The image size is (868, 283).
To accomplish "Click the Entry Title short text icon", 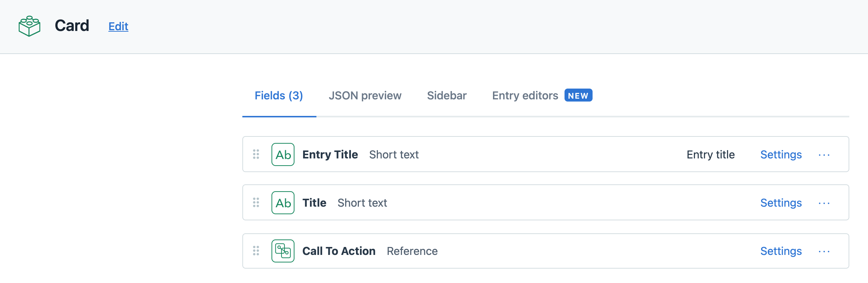I will [x=283, y=154].
